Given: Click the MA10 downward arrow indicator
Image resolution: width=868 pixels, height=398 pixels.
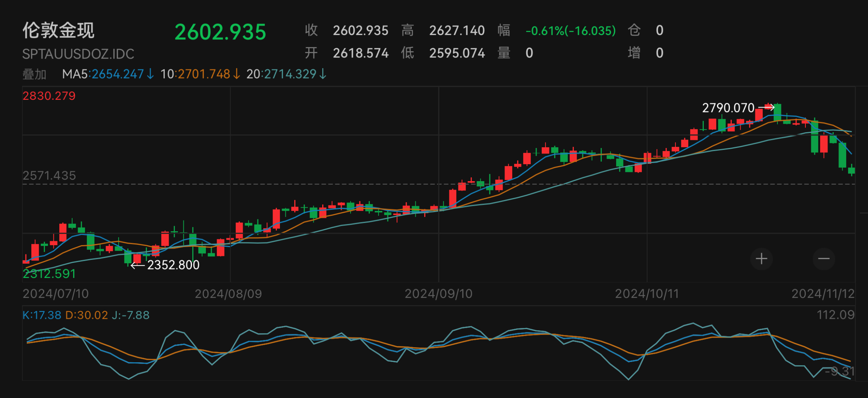Looking at the screenshot, I should coord(236,74).
